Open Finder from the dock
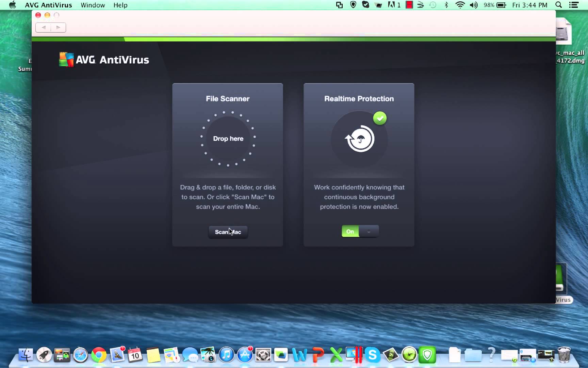The image size is (588, 368). (26, 355)
